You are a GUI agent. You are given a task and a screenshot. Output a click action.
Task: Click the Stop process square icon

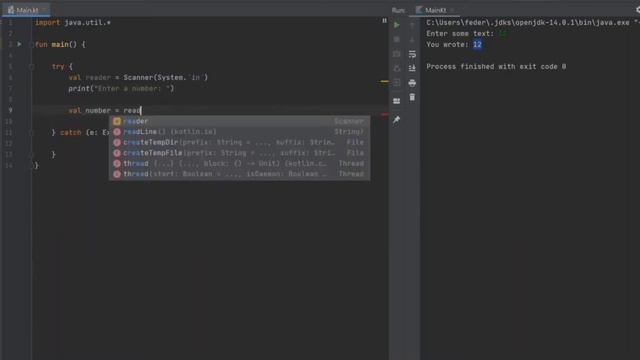tap(396, 40)
